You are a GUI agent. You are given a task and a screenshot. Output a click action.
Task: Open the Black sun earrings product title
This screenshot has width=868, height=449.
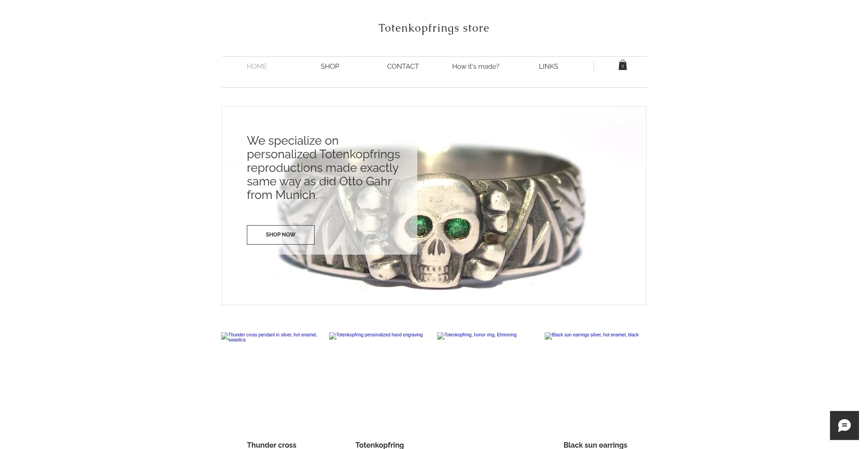595,445
